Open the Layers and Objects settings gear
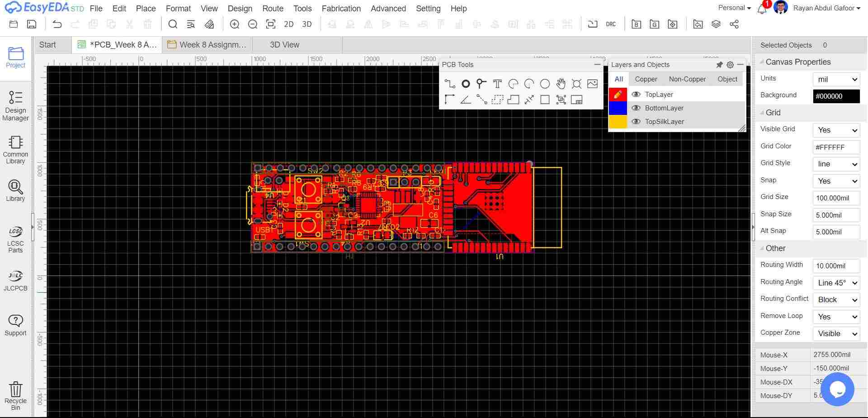This screenshot has height=418, width=868. [730, 65]
